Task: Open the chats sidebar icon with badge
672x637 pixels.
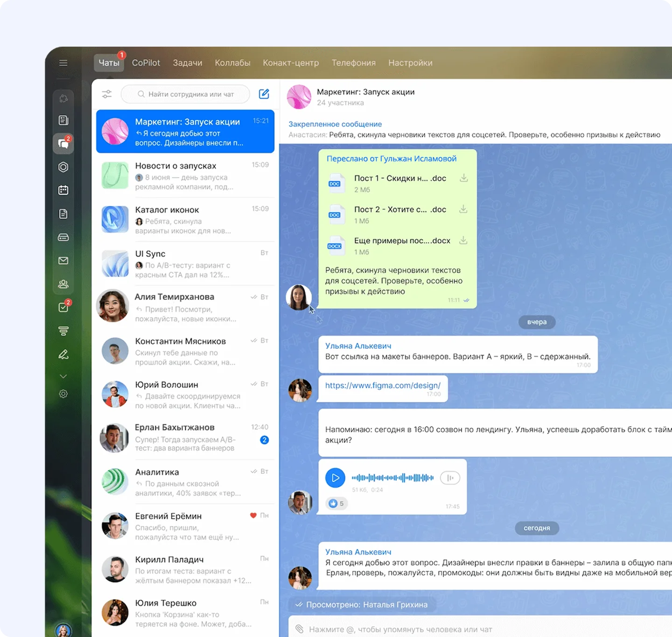Action: point(63,143)
